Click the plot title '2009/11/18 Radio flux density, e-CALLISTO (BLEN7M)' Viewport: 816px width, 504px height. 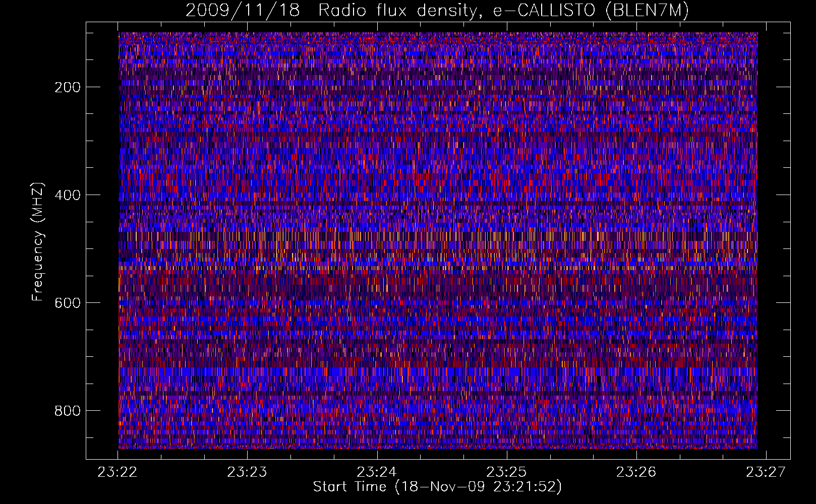tap(437, 11)
